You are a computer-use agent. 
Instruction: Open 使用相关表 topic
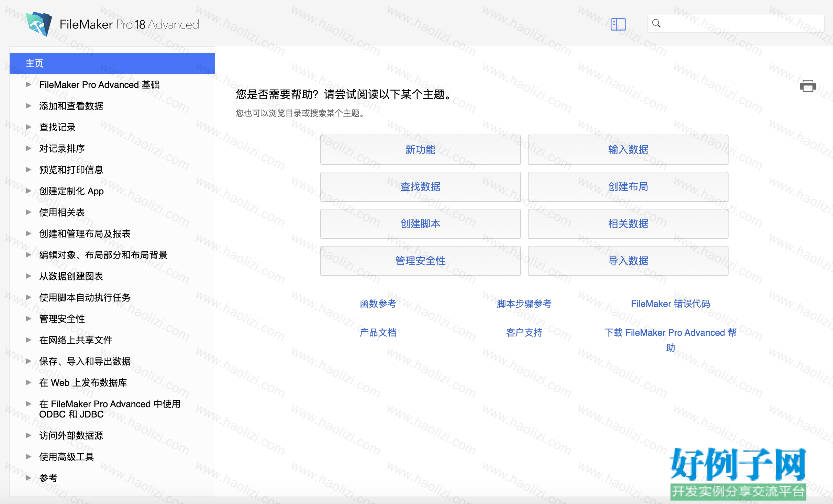pyautogui.click(x=62, y=213)
